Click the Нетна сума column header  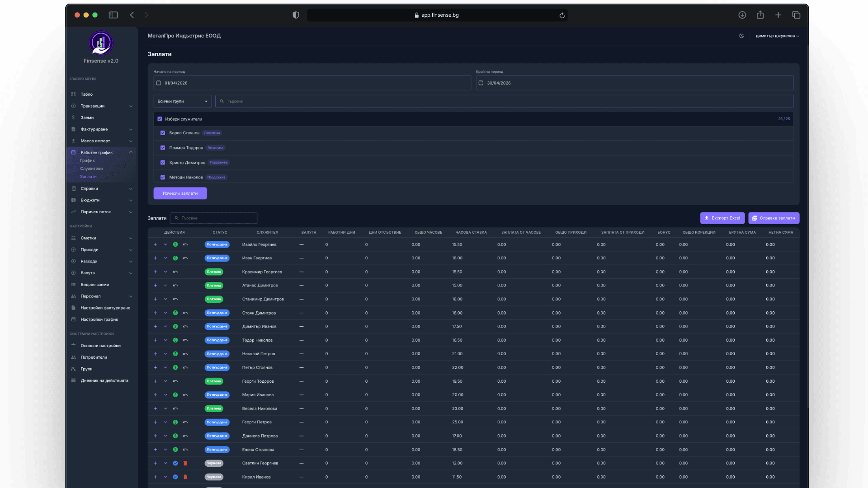pos(781,232)
